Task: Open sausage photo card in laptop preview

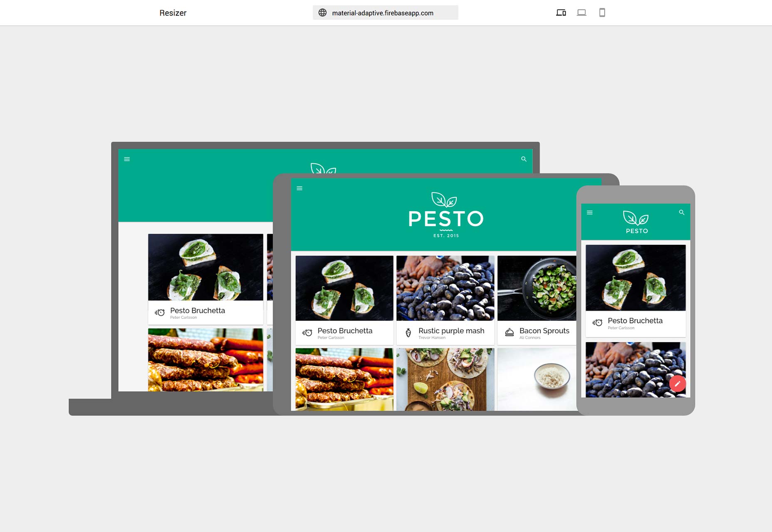Action: coord(205,360)
